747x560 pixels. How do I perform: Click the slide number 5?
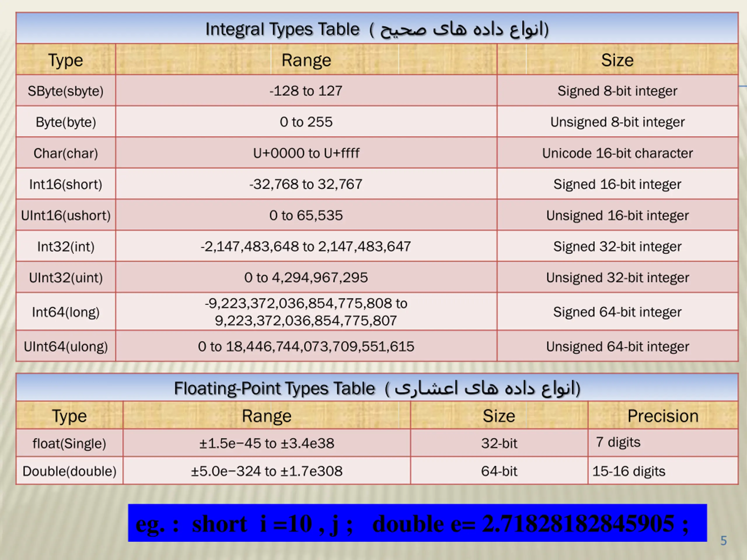tap(723, 541)
